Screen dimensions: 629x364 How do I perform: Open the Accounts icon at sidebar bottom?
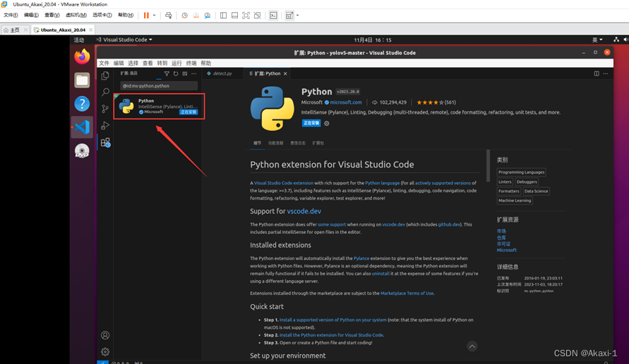(x=105, y=335)
